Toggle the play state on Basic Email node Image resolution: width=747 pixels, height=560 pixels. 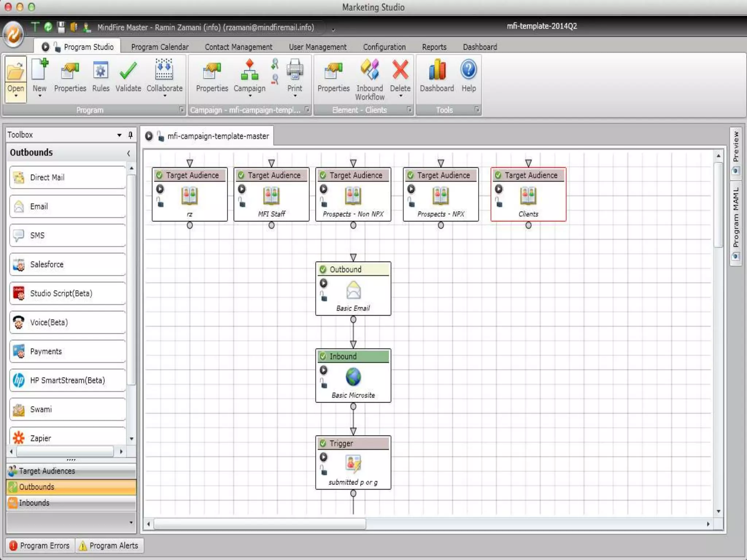pos(324,283)
